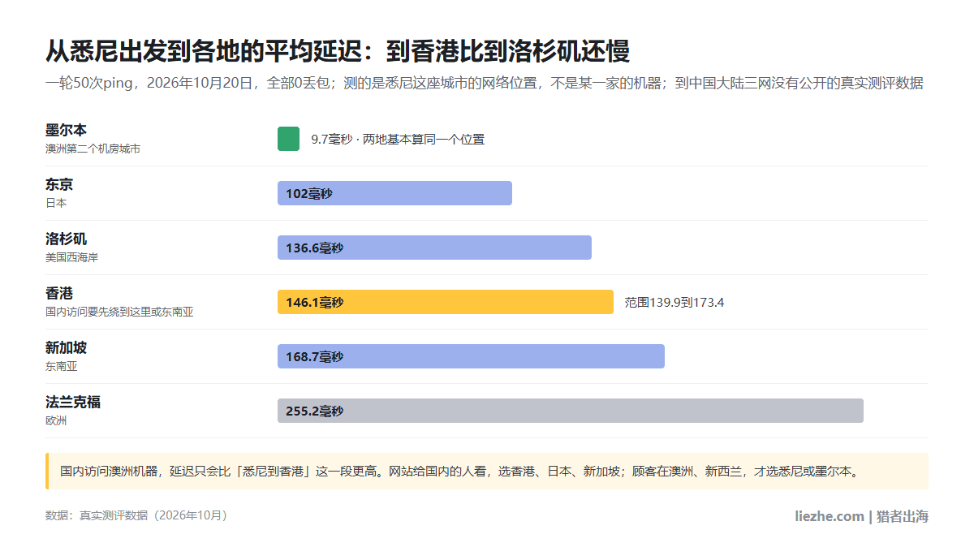Click the 法兰克福 row label

(73, 402)
